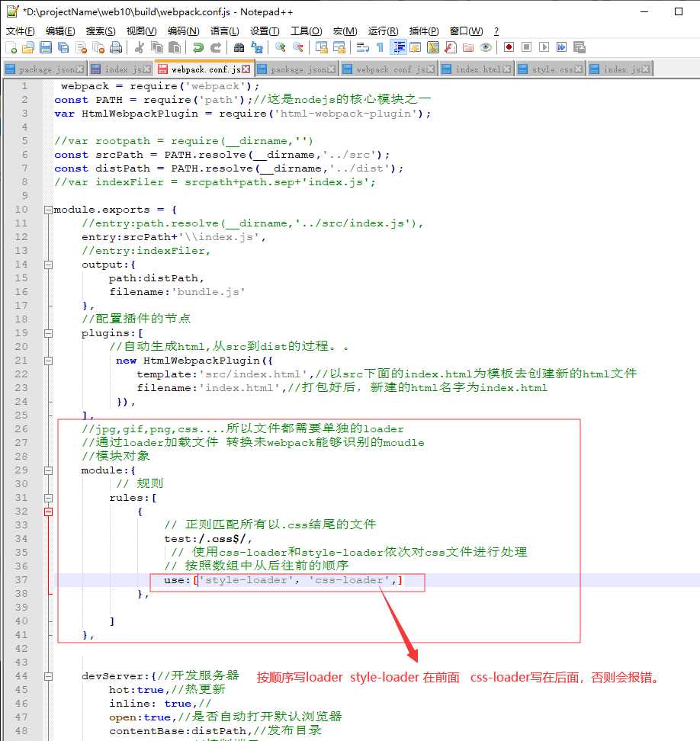This screenshot has width=700, height=741.
Task: Open user-defined language dialog icon
Action: [415, 47]
